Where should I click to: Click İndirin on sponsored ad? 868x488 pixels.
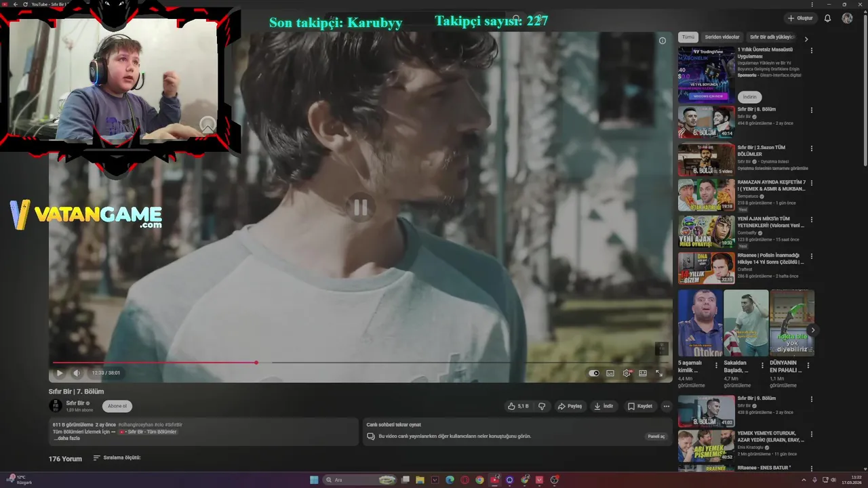(749, 97)
